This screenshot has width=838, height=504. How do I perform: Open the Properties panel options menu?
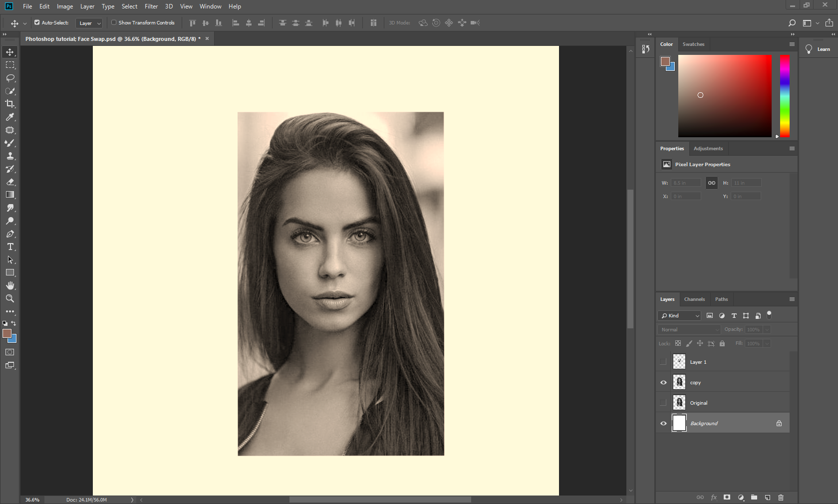pos(792,149)
